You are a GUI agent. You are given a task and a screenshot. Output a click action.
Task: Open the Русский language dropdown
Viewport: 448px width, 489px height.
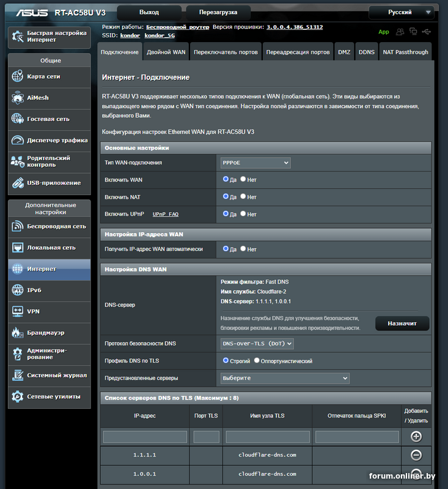401,12
